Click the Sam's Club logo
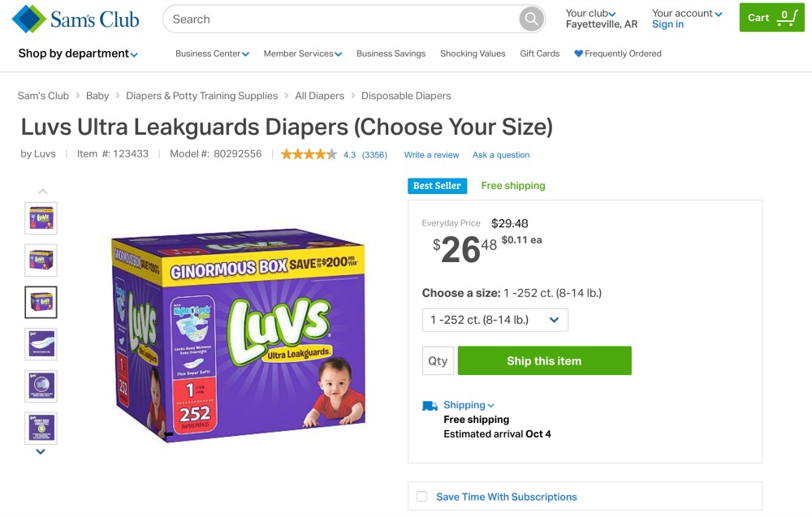The height and width of the screenshot is (517, 812). click(x=76, y=19)
